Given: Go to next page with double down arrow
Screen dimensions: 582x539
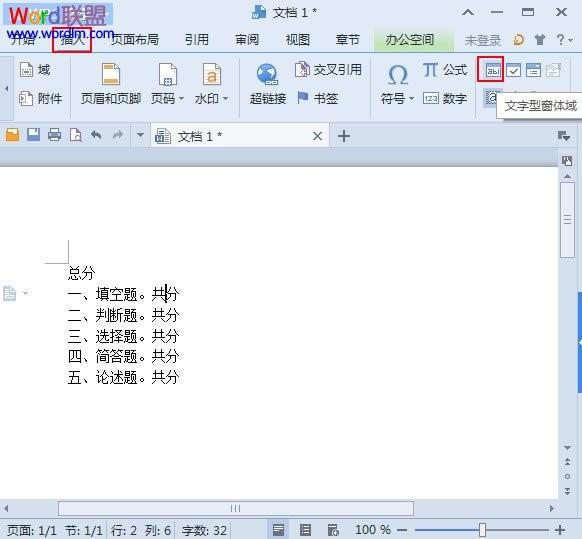Looking at the screenshot, I should pyautogui.click(x=568, y=491).
